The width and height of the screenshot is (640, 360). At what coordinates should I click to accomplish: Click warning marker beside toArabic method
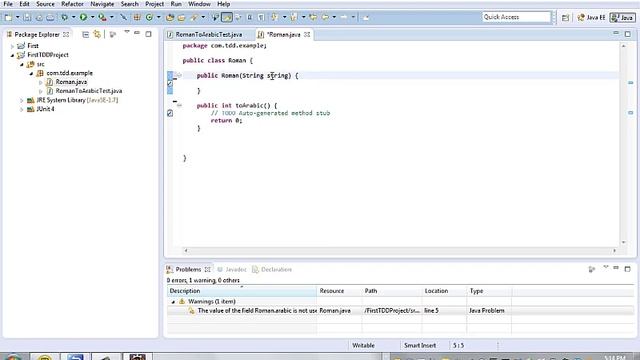[x=170, y=113]
